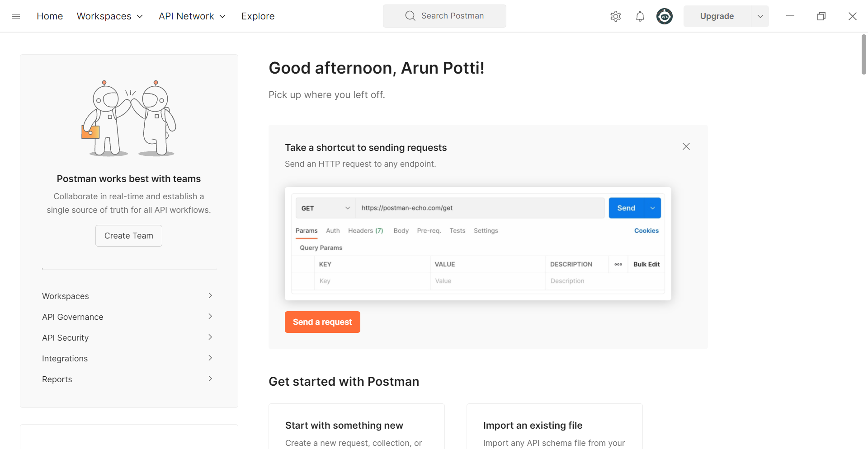Go to the Explore page
The width and height of the screenshot is (868, 449).
[258, 16]
